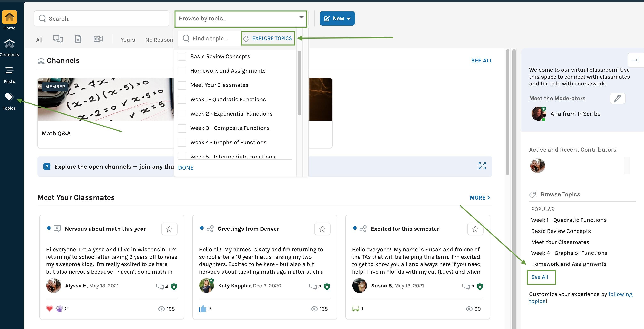Screen dimensions: 644x329
Task: Open the following topics link
Action: 580,297
